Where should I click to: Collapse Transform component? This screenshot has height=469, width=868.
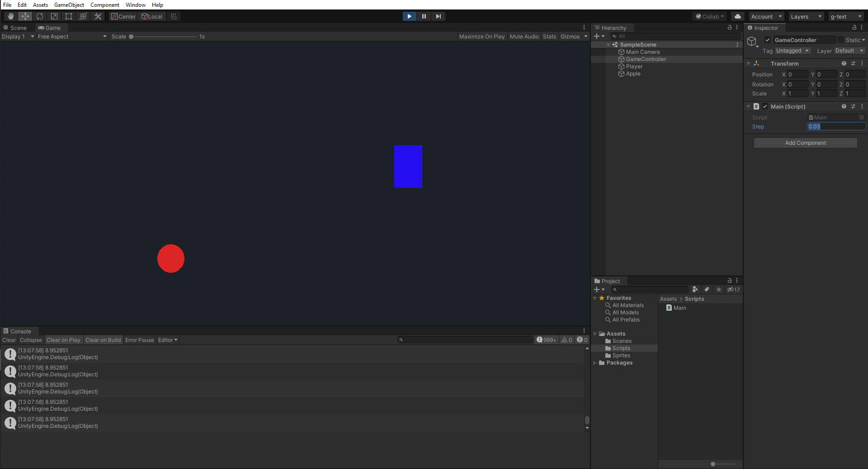pos(748,64)
